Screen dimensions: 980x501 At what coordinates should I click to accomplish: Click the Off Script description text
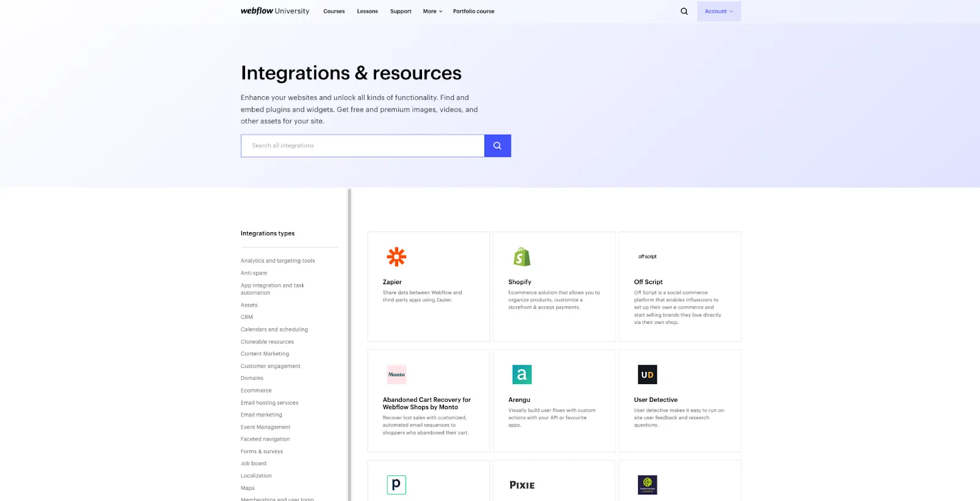pyautogui.click(x=677, y=307)
